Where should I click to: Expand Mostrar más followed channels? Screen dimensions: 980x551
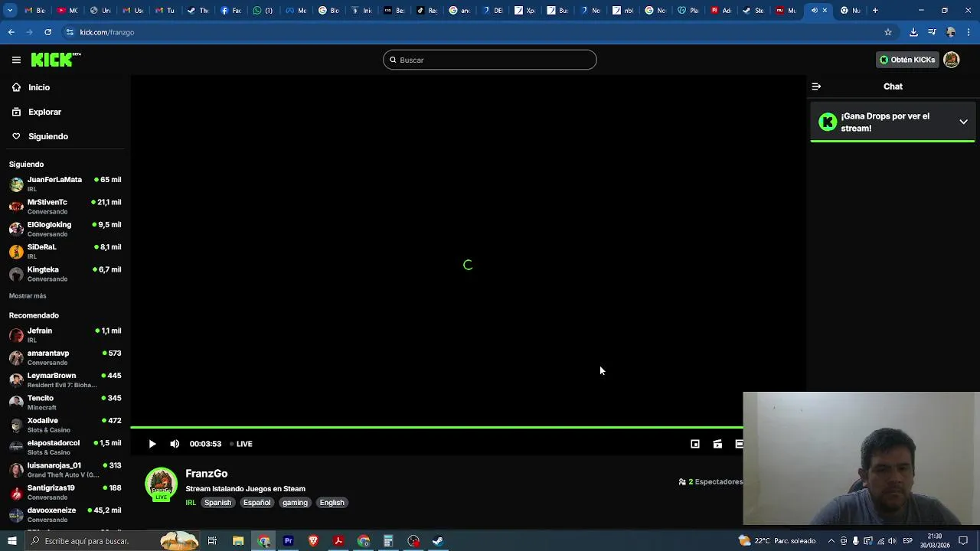28,295
